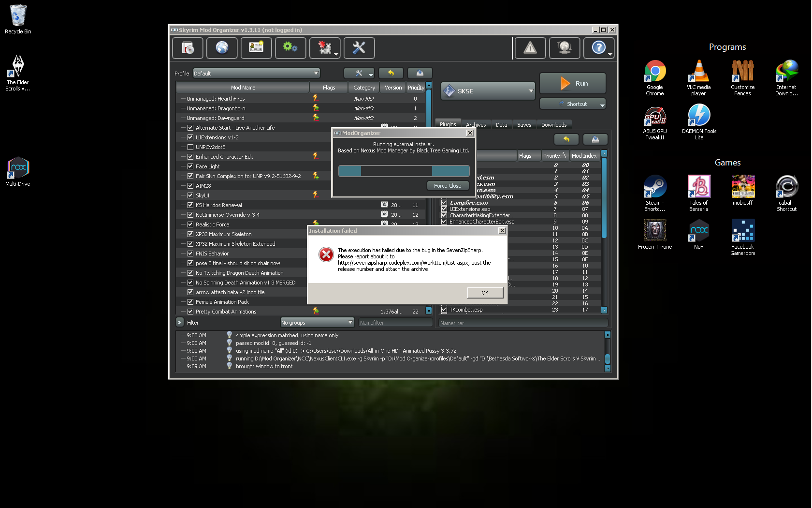Click the yellow undo arrow above Flags column

point(391,73)
